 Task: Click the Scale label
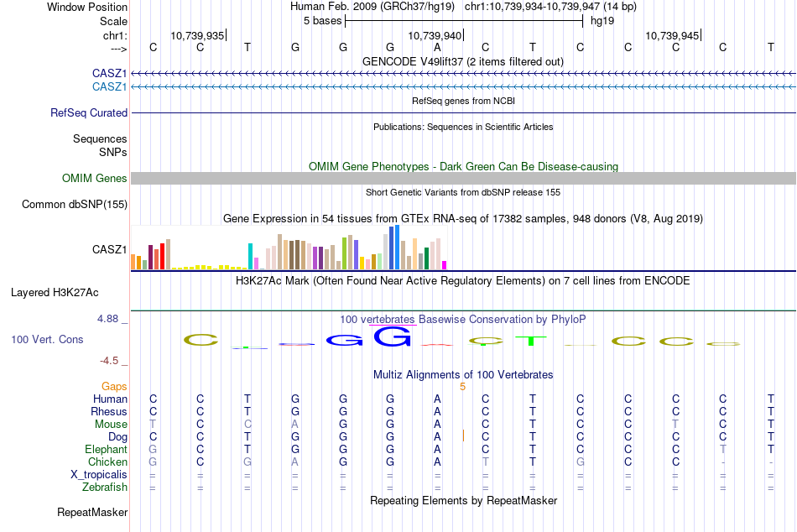114,21
